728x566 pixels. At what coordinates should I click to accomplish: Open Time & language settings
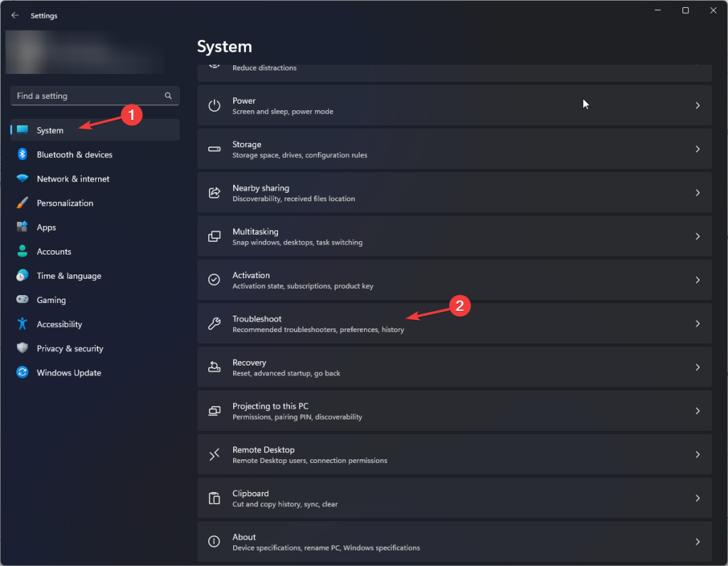click(x=67, y=275)
